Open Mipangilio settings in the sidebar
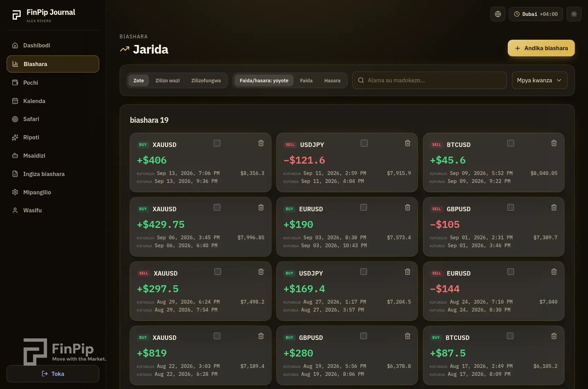This screenshot has width=588, height=389. pyautogui.click(x=53, y=192)
